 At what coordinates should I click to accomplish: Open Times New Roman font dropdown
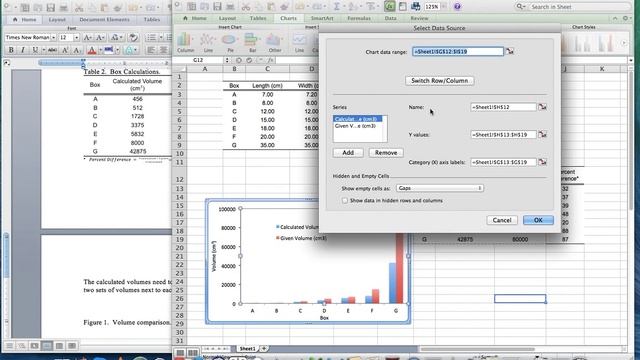53,38
